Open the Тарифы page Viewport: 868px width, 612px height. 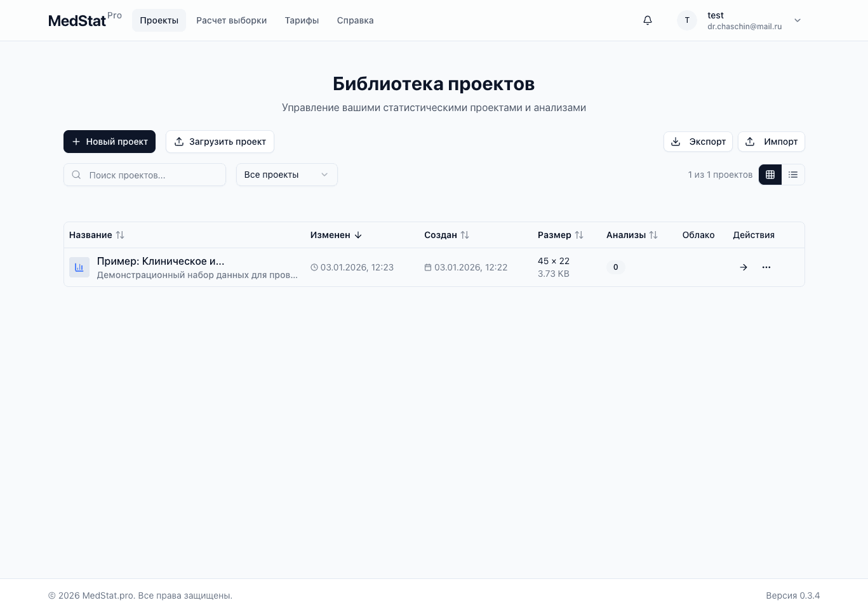click(302, 20)
